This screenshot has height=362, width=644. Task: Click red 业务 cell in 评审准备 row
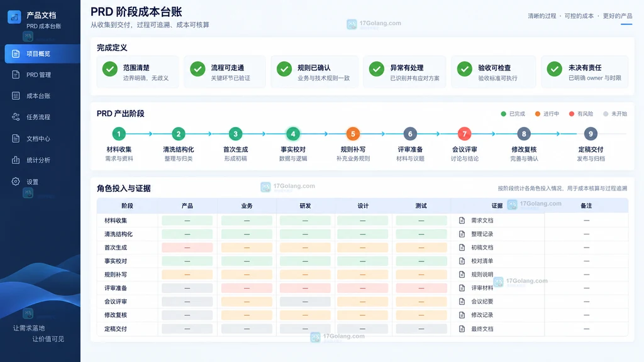coord(247,288)
